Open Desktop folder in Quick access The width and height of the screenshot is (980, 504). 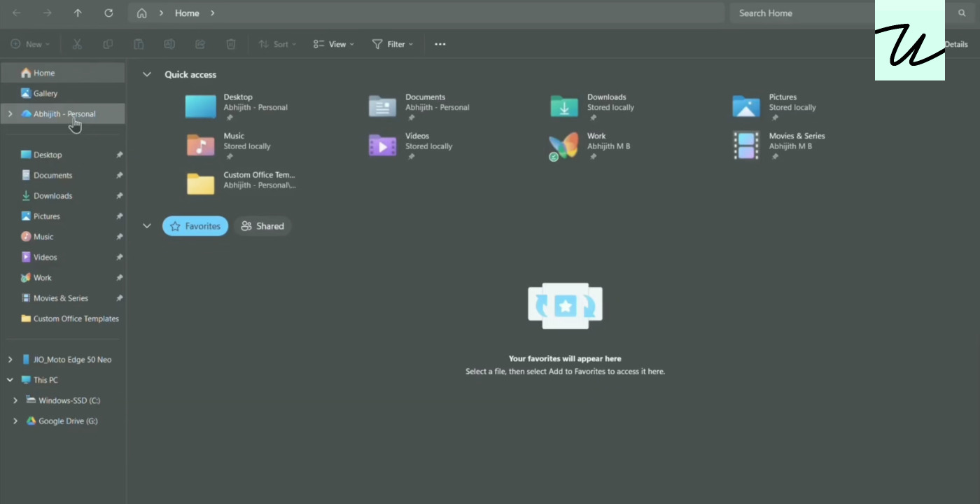237,107
